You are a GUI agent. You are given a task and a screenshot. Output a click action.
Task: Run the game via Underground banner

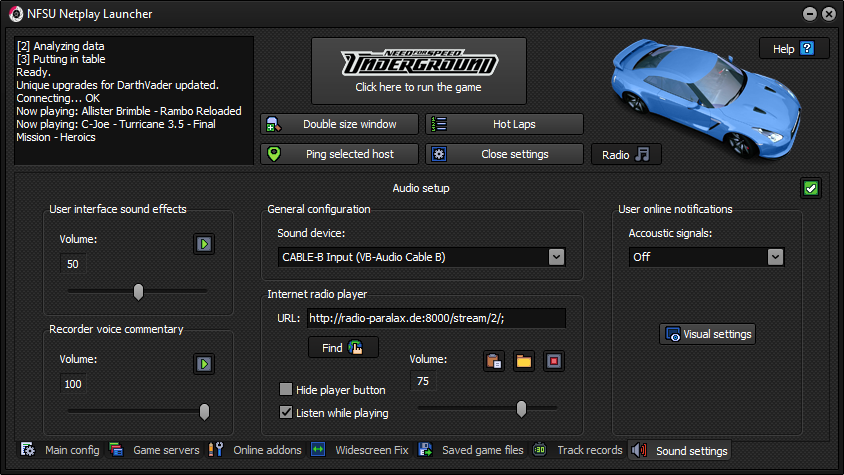pyautogui.click(x=419, y=71)
